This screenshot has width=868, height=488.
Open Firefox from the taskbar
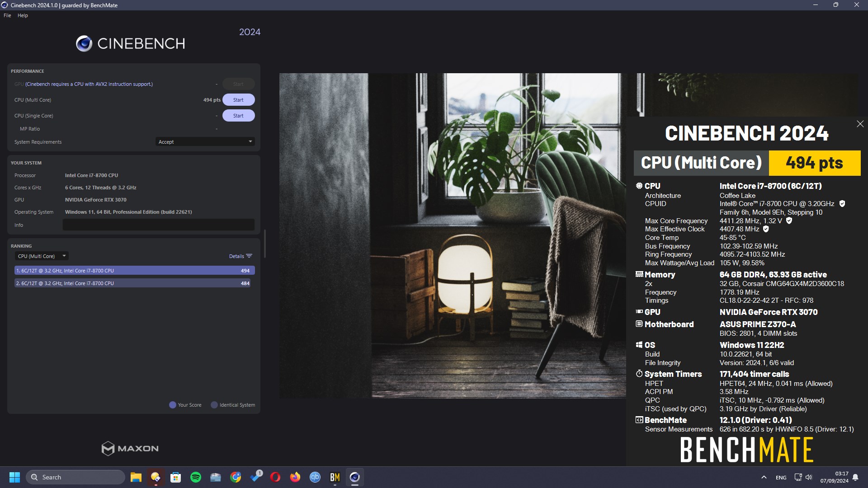tap(295, 477)
